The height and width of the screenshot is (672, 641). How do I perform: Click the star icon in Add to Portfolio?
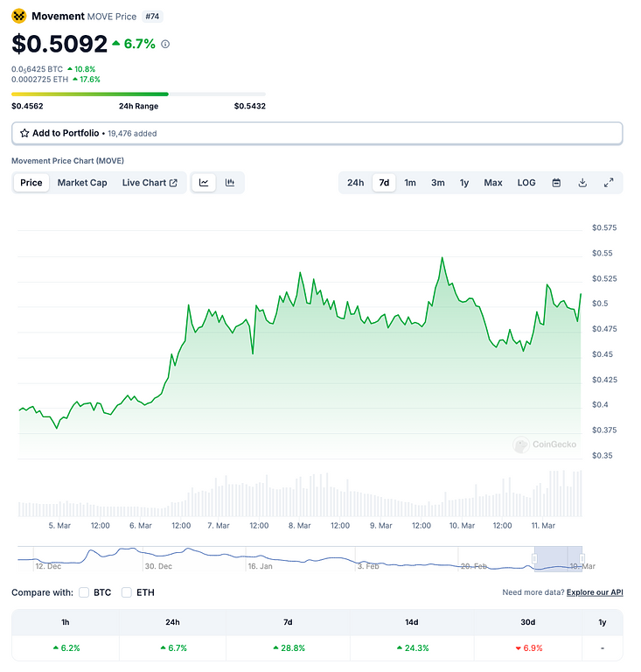[x=24, y=133]
